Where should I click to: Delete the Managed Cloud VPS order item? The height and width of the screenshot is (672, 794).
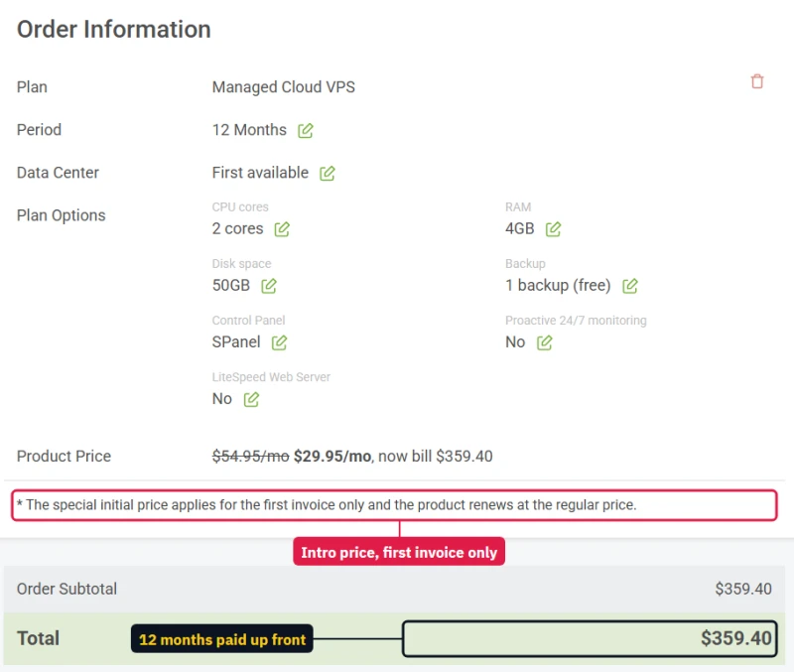[x=757, y=81]
